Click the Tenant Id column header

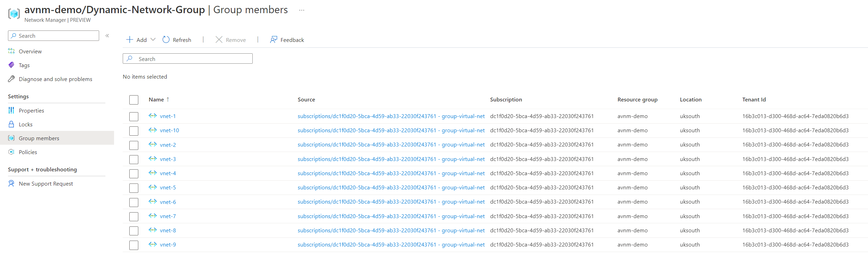(x=754, y=100)
